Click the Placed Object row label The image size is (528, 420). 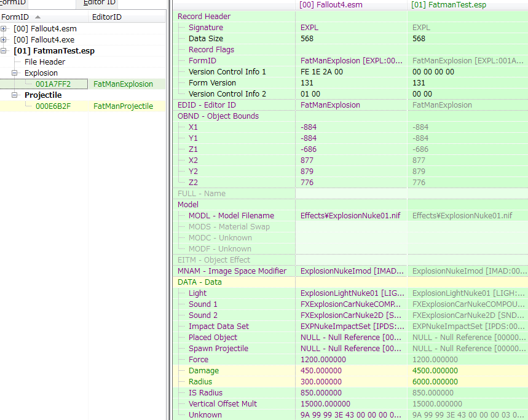(213, 338)
